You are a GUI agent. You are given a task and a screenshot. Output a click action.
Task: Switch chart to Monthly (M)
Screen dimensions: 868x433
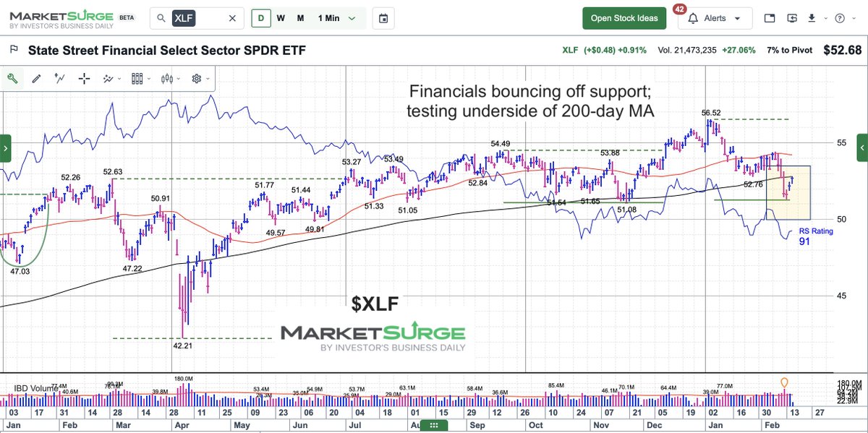[x=300, y=18]
